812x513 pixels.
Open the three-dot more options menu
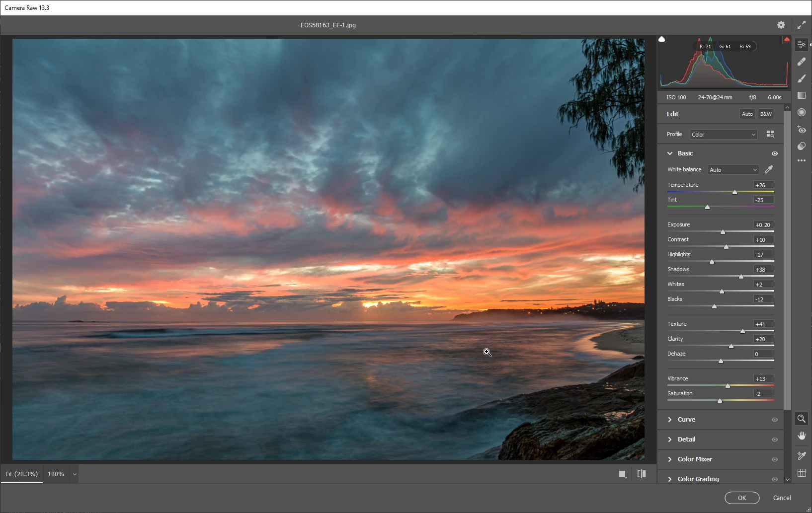(802, 160)
